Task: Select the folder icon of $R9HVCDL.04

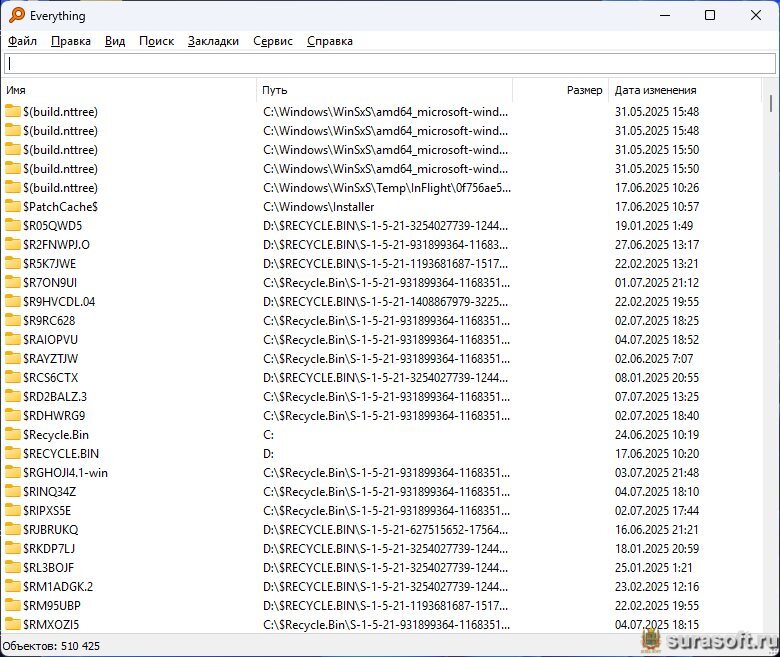Action: pos(13,301)
